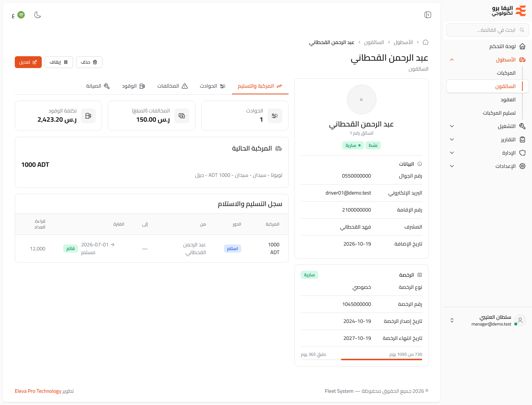
Task: Click the إيقاف suspend button
Action: 59,62
